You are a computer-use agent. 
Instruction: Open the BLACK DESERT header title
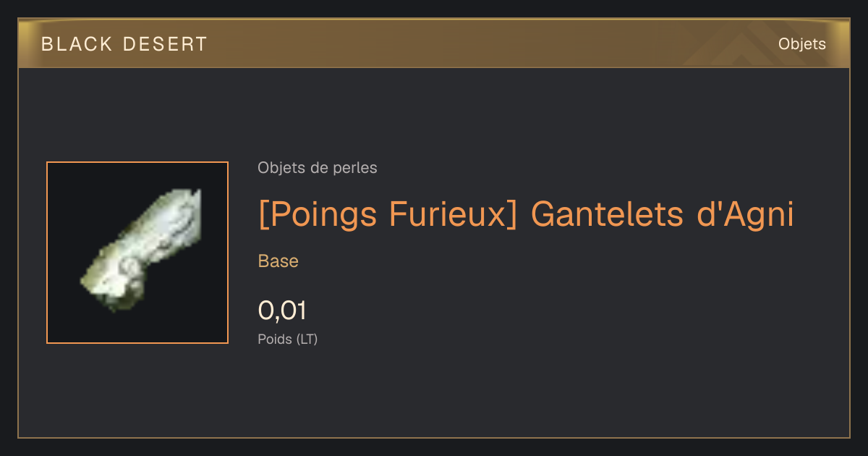(x=124, y=44)
